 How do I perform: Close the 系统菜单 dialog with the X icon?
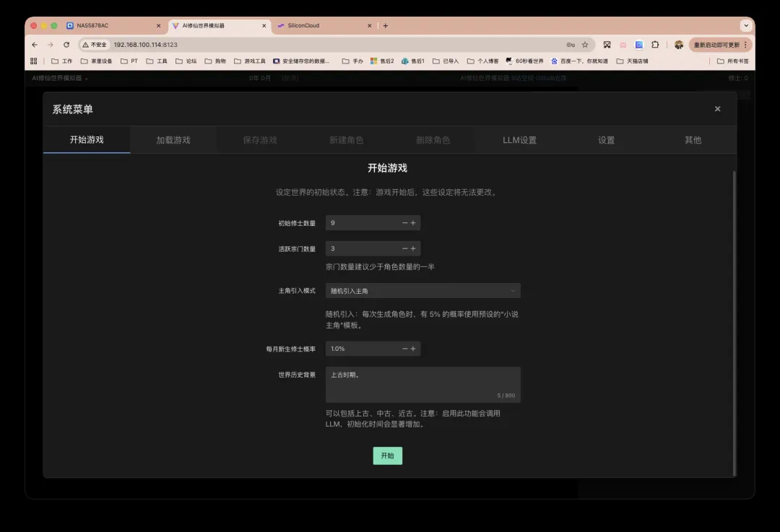pyautogui.click(x=717, y=109)
